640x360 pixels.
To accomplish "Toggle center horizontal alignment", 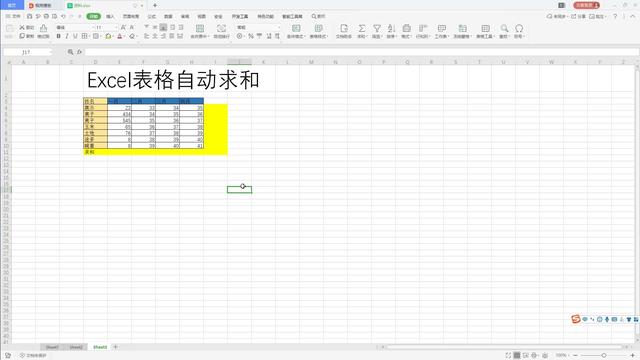I will [x=155, y=36].
